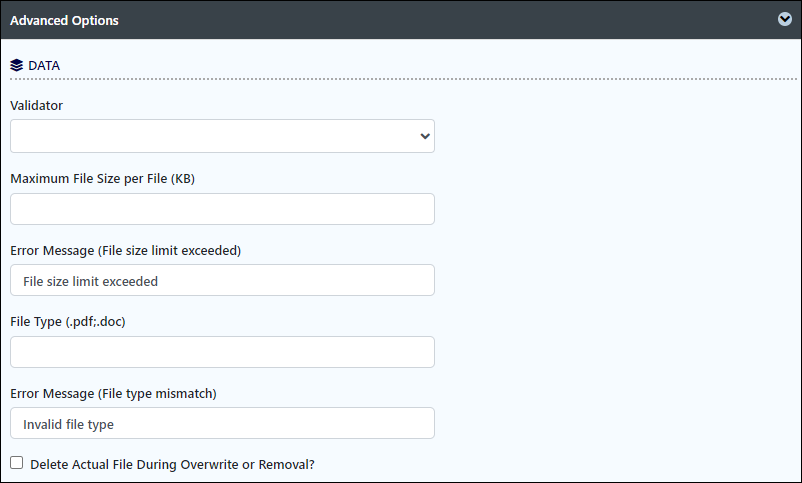Click the dotted divider line under DATA
Viewport: 802px width, 483px height.
[x=403, y=79]
